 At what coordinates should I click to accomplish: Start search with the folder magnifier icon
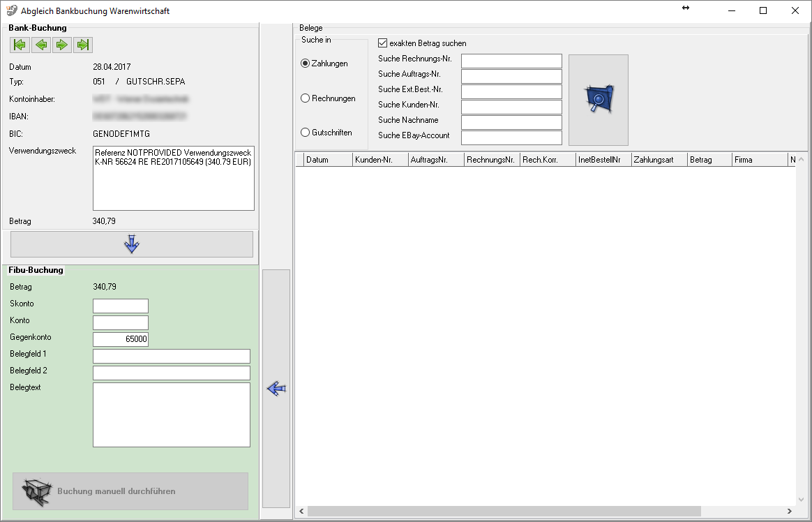coord(598,100)
